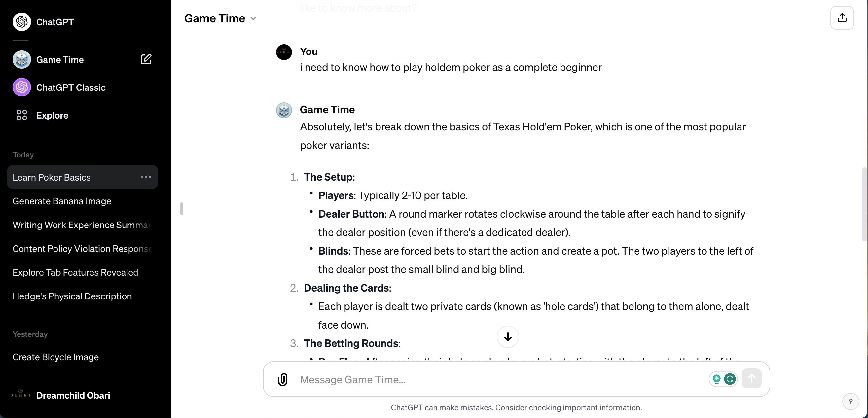Expand the ChatGPT header menu

coord(43,21)
